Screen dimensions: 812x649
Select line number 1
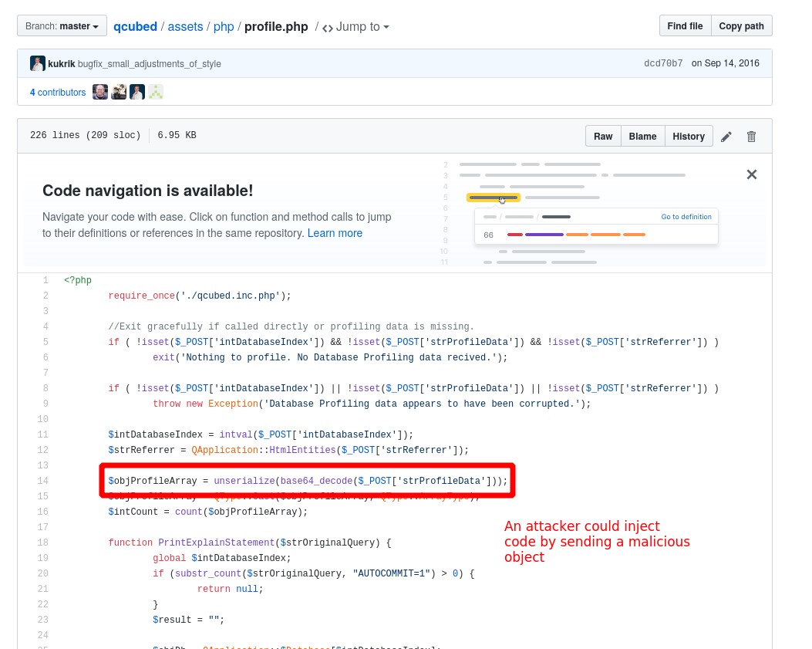pyautogui.click(x=45, y=280)
